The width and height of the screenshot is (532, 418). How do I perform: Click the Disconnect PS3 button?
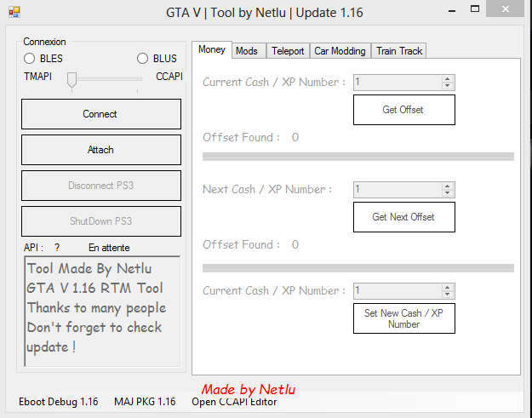pos(101,186)
